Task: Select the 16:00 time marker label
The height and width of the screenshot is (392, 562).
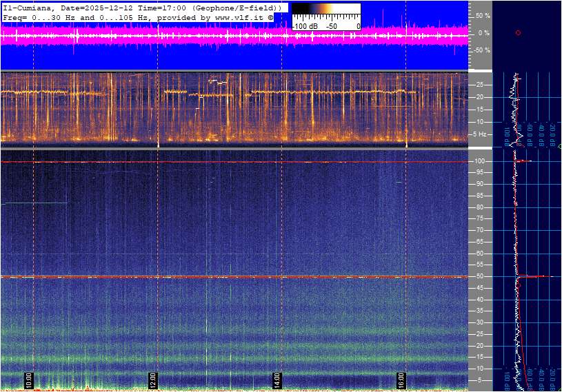Action: click(x=401, y=380)
